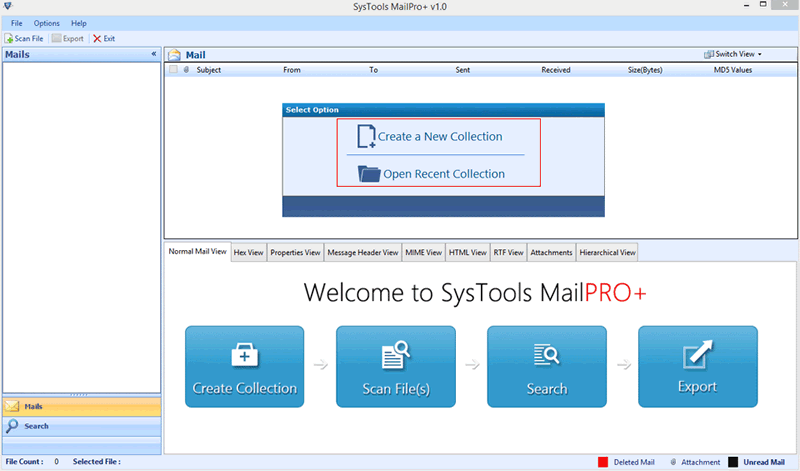Image resolution: width=800 pixels, height=471 pixels.
Task: Open the Switch View dropdown
Action: [733, 54]
